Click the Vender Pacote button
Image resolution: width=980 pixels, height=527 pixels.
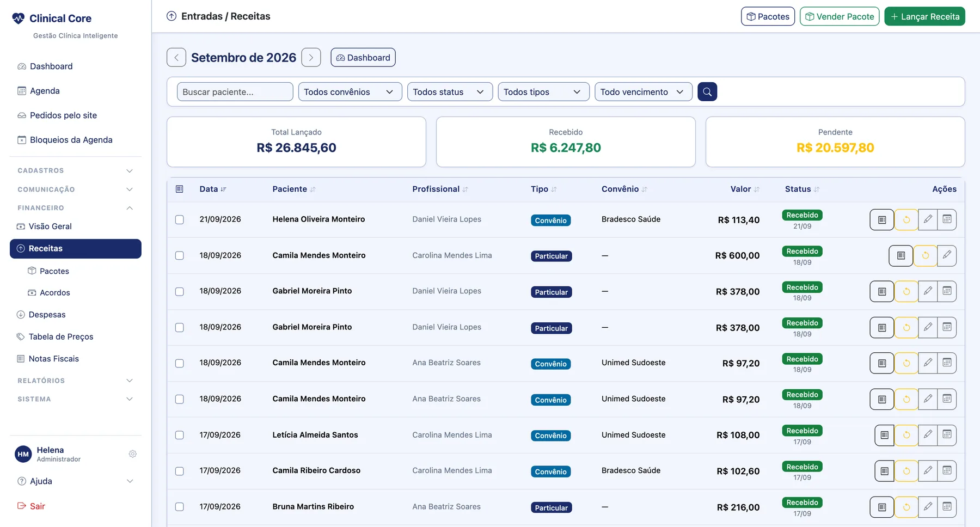click(x=840, y=16)
